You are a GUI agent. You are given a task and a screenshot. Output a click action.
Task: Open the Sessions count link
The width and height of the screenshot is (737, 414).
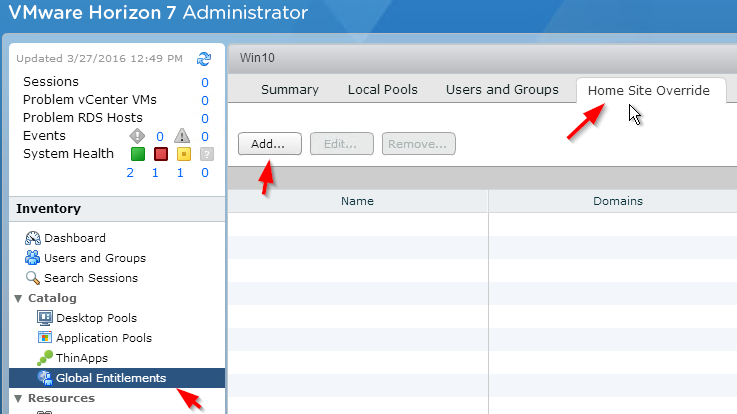(205, 83)
